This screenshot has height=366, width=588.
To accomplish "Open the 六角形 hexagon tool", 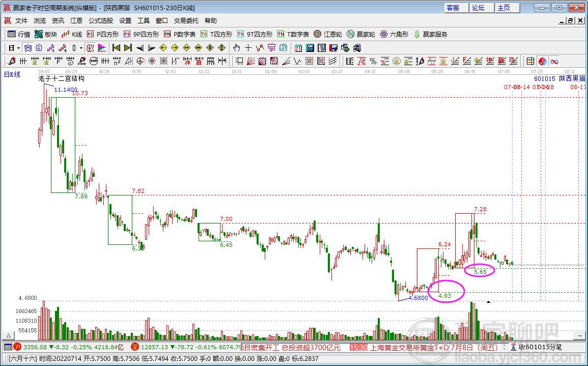I will (394, 34).
